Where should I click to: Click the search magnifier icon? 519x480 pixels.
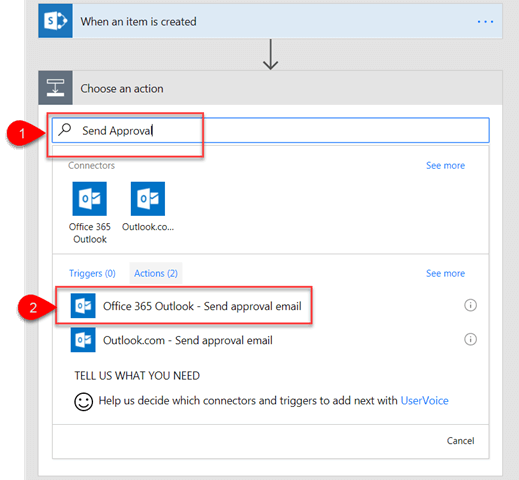(x=65, y=130)
